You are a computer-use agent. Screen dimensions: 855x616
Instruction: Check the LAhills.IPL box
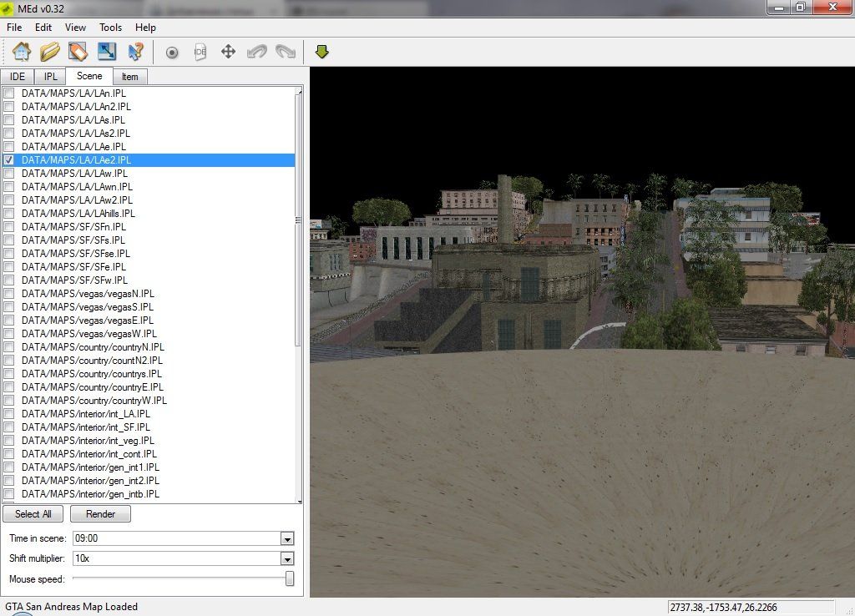[x=9, y=213]
